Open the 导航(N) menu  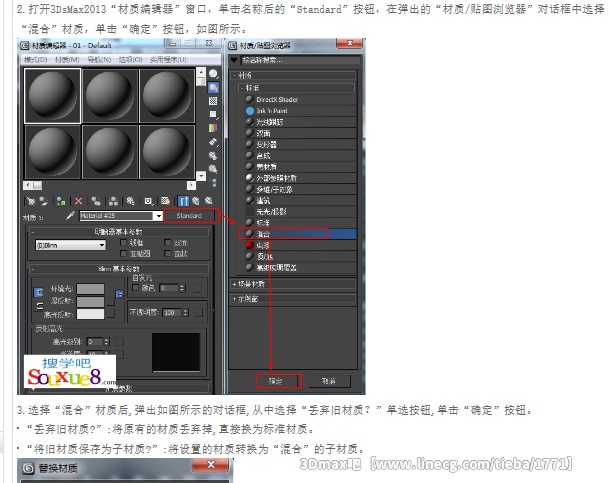coord(99,59)
